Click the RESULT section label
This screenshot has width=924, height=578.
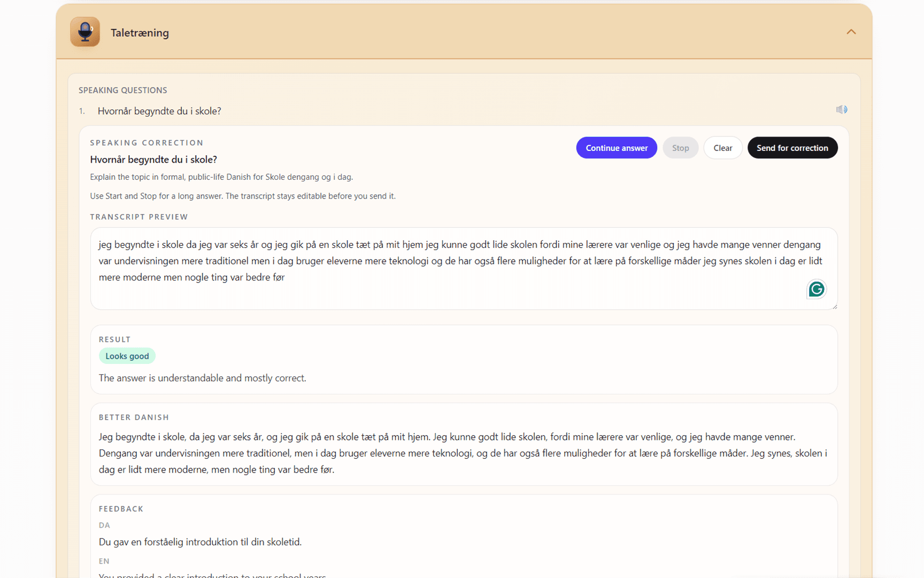click(115, 339)
